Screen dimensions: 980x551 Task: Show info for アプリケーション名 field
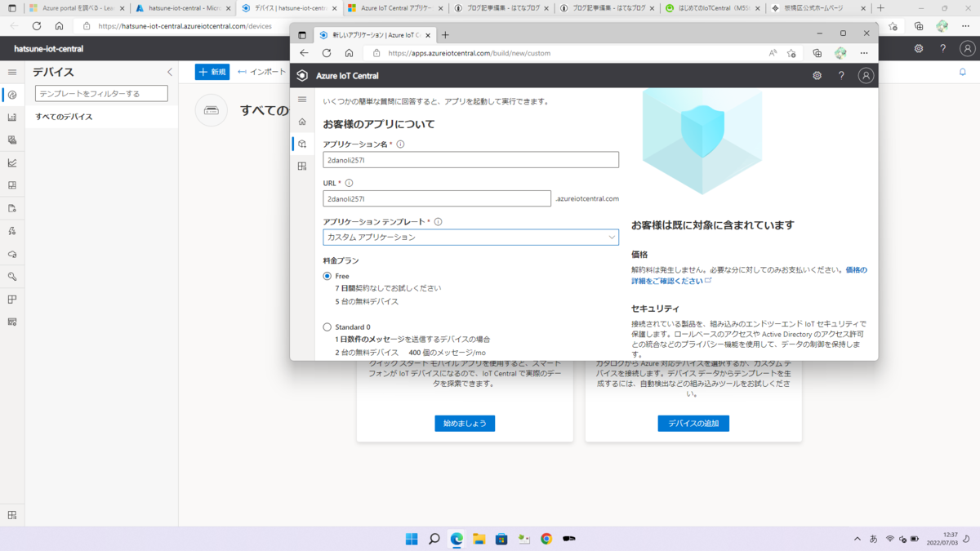(x=400, y=144)
